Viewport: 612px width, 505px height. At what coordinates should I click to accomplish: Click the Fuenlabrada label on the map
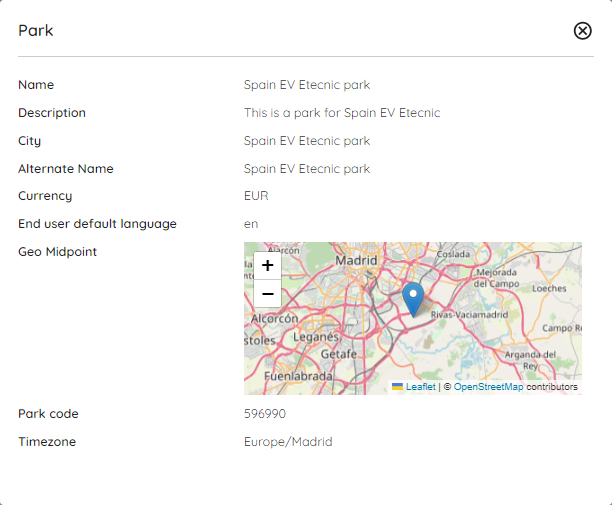click(298, 376)
